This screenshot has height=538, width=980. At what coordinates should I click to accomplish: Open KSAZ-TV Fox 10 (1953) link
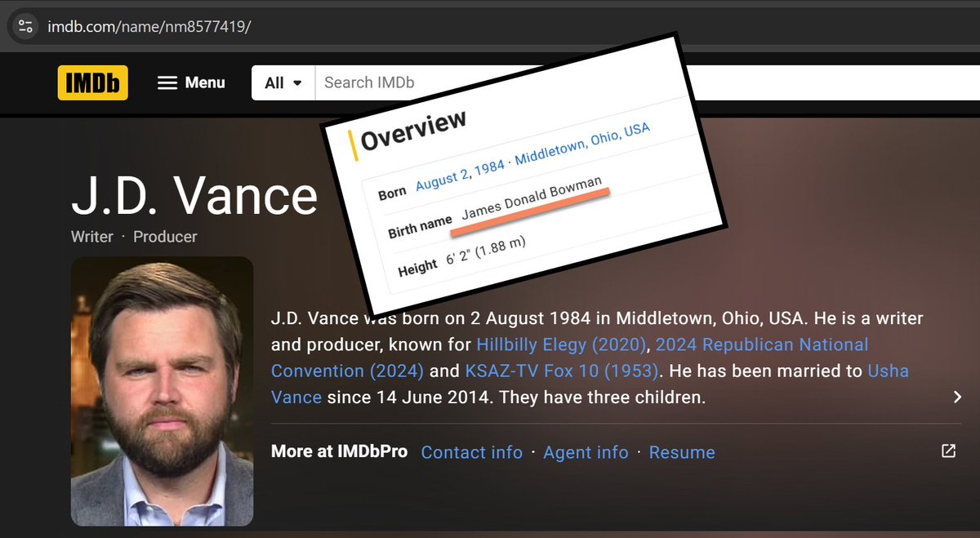(x=562, y=371)
